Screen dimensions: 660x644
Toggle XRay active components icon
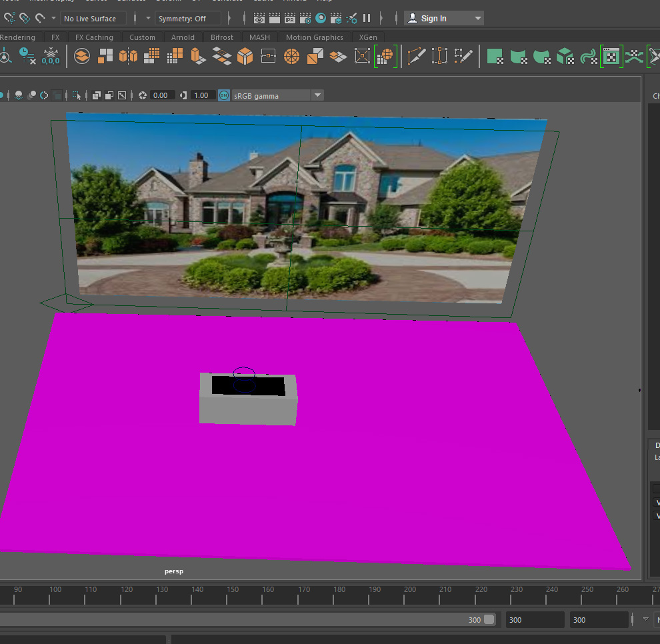click(x=109, y=95)
